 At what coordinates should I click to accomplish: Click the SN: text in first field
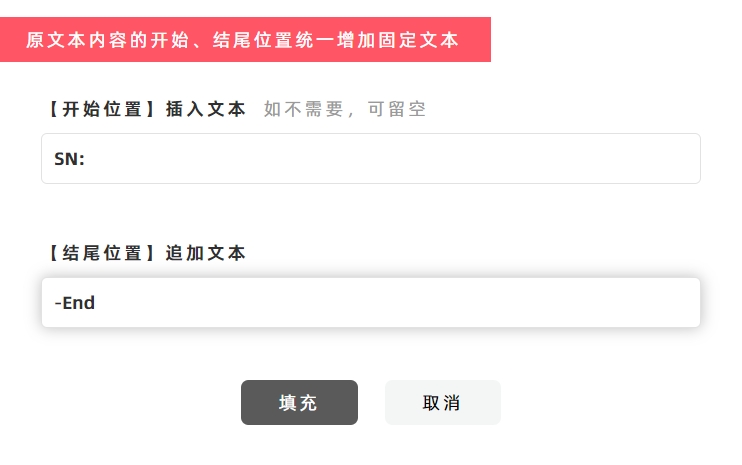click(x=69, y=159)
